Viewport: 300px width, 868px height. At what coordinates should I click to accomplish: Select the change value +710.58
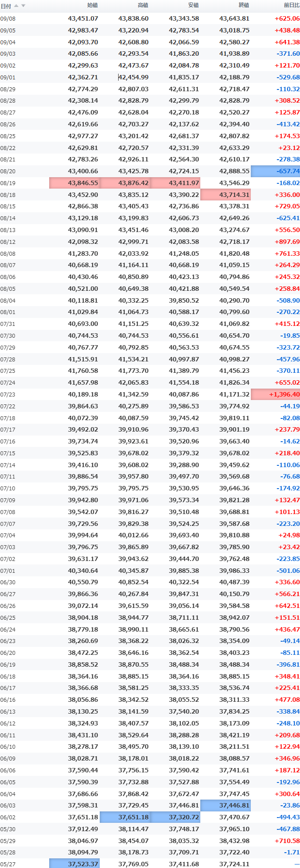[287, 841]
